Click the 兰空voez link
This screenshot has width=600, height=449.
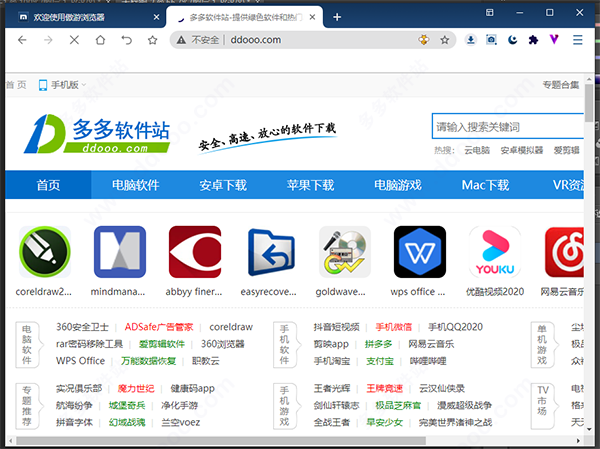[181, 422]
